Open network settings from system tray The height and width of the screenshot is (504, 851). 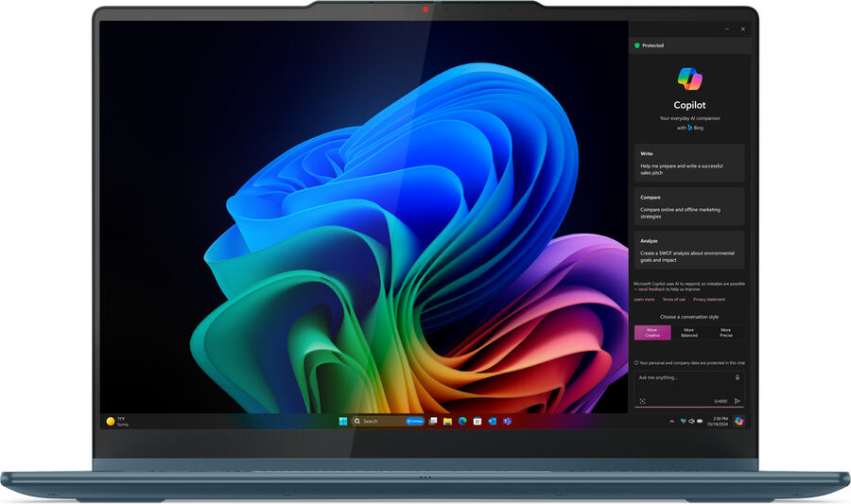683,421
